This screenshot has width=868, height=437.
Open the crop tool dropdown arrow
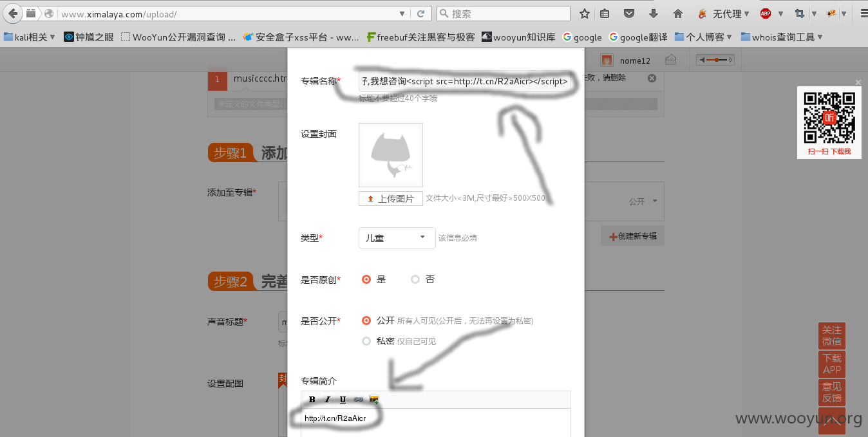pyautogui.click(x=814, y=14)
